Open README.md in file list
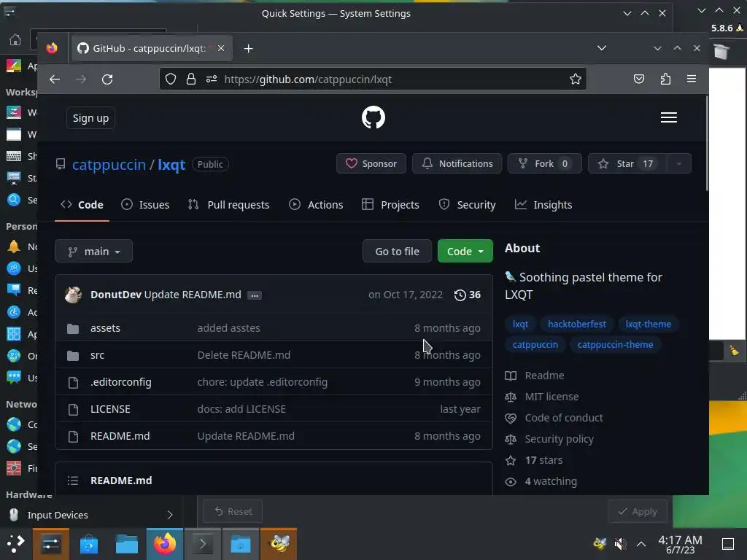This screenshot has height=560, width=747. pyautogui.click(x=120, y=436)
